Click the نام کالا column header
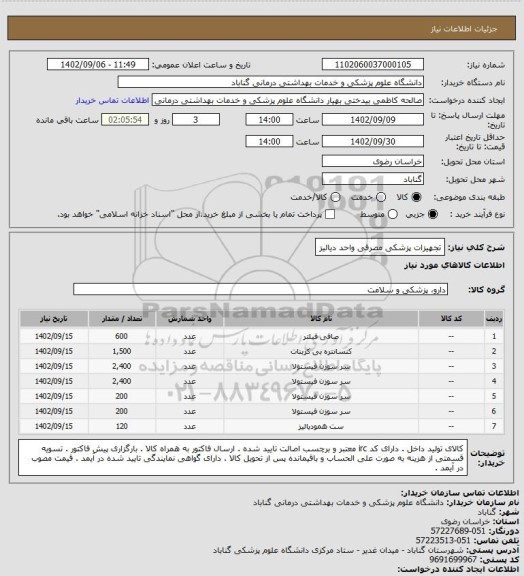Image resolution: width=524 pixels, height=576 pixels. (x=321, y=319)
